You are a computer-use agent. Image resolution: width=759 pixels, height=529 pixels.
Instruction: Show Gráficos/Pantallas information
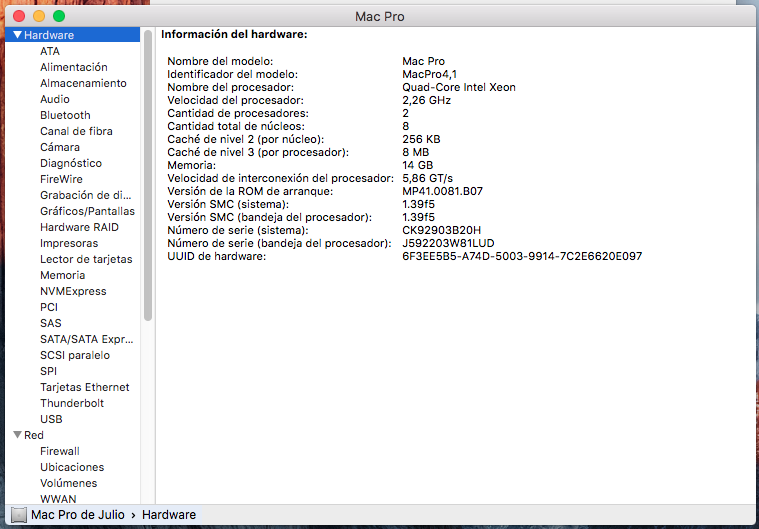88,211
